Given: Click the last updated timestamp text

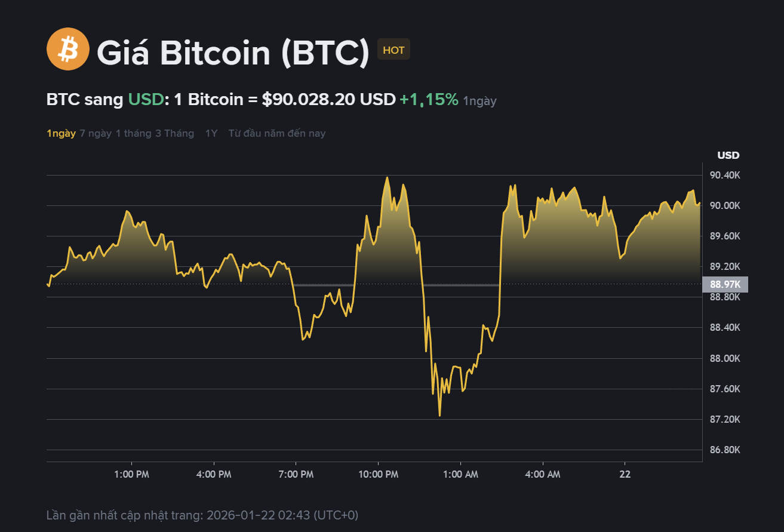Looking at the screenshot, I should pyautogui.click(x=202, y=515).
